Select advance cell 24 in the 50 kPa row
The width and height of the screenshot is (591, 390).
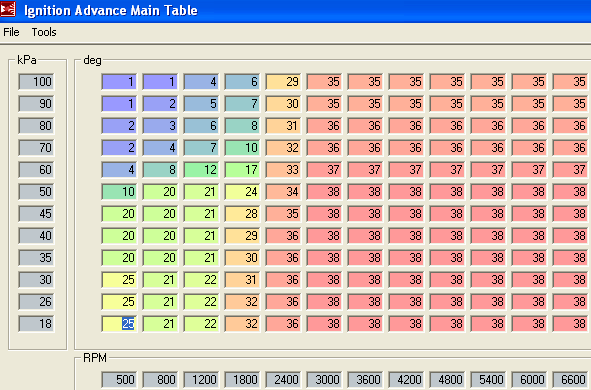242,191
